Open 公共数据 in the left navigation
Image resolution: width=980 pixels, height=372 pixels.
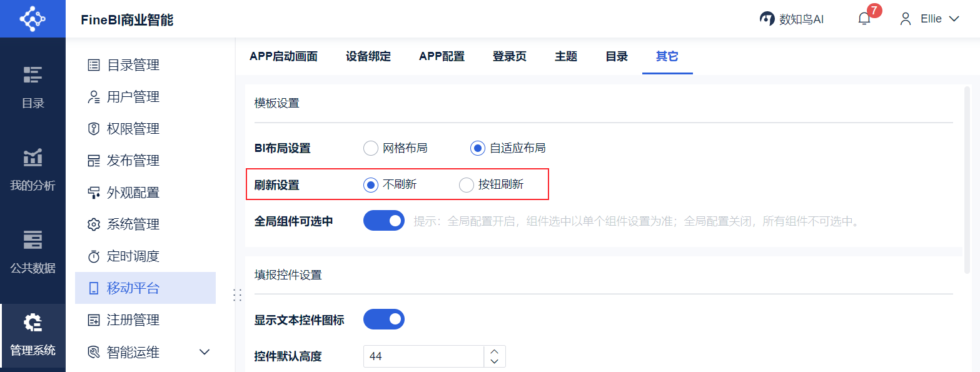pyautogui.click(x=33, y=252)
